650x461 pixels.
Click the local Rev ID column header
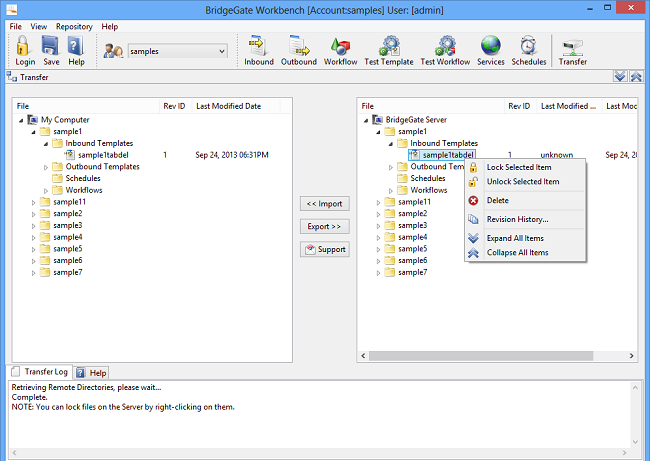[x=175, y=106]
